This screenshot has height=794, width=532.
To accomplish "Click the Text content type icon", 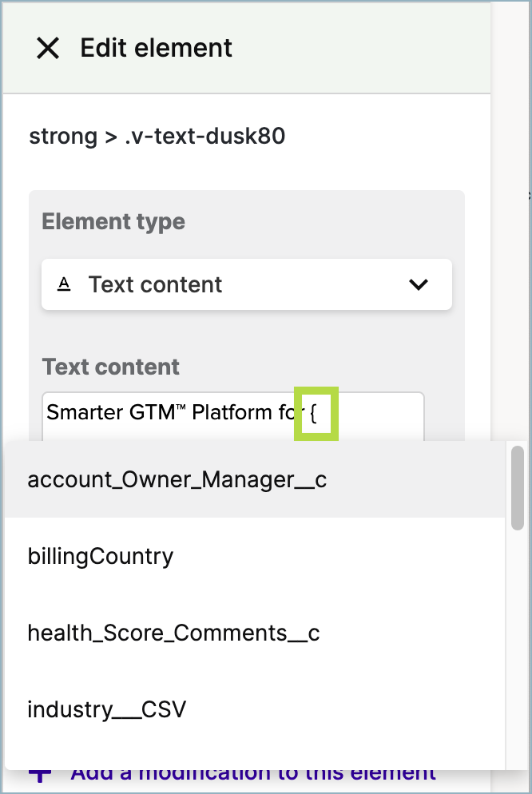I will [64, 284].
